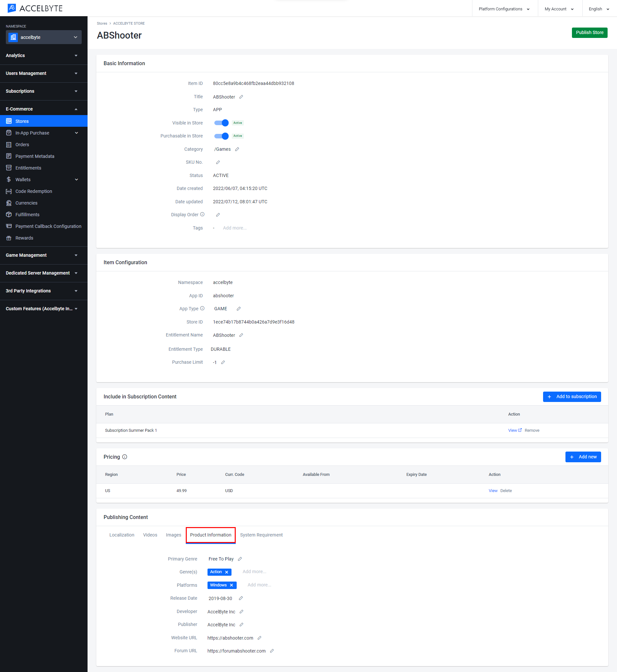Switch to the System Requirement tab
Image resolution: width=617 pixels, height=672 pixels.
(x=261, y=535)
